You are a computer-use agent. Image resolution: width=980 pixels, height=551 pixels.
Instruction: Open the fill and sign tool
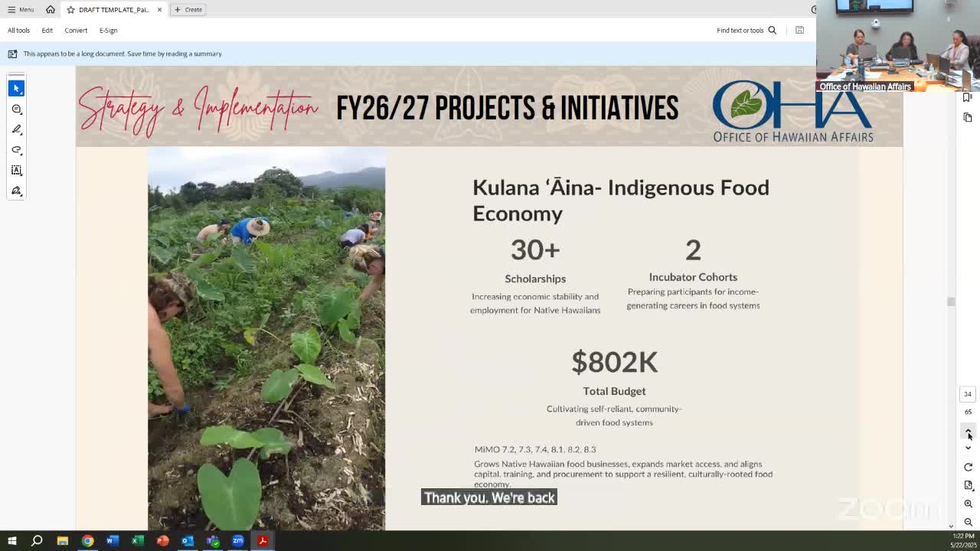point(16,191)
